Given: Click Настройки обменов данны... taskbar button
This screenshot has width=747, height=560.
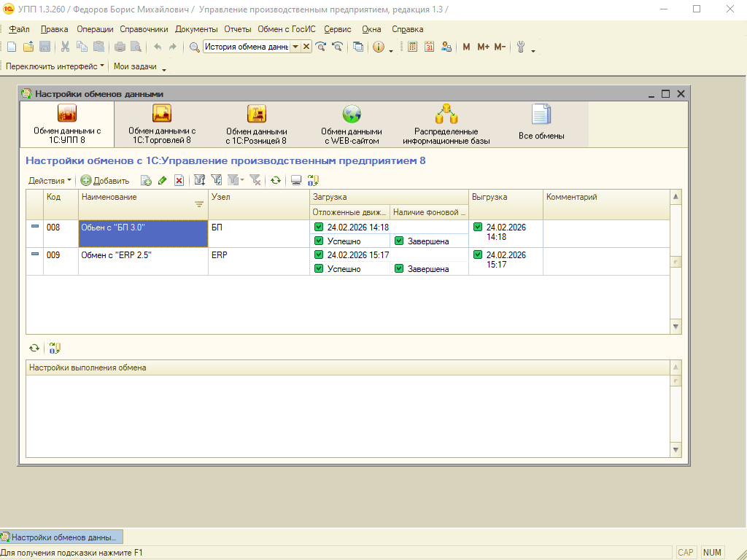Looking at the screenshot, I should pyautogui.click(x=61, y=537).
